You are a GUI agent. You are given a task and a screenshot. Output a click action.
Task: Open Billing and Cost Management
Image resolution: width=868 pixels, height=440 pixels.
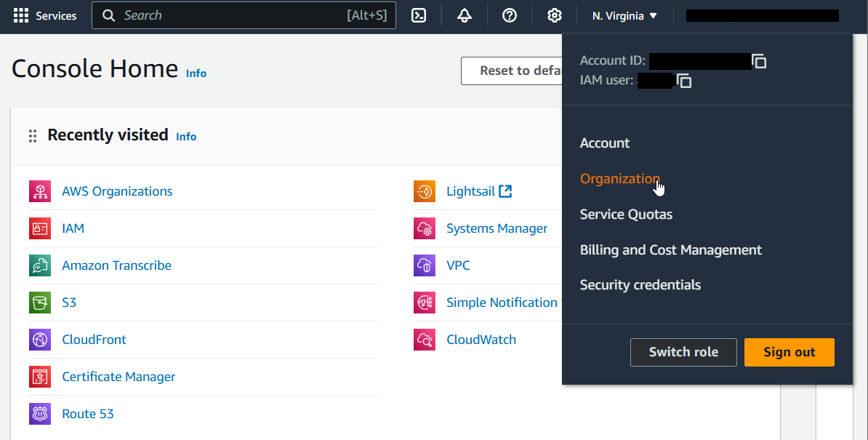[x=670, y=250]
